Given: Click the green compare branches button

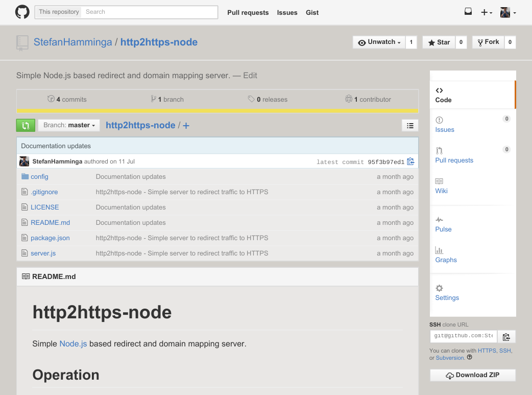Looking at the screenshot, I should (x=26, y=125).
